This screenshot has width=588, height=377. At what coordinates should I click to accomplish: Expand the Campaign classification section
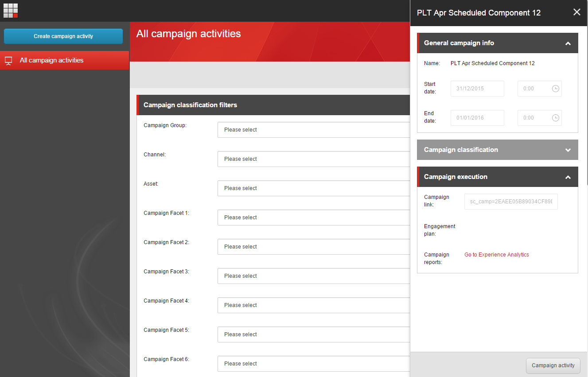tap(568, 150)
